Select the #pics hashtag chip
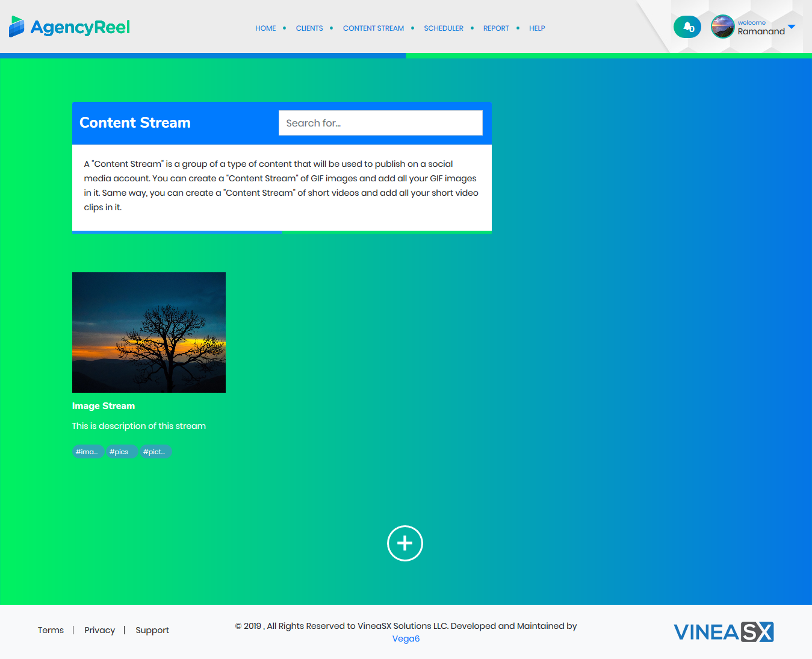This screenshot has width=812, height=659. 122,451
